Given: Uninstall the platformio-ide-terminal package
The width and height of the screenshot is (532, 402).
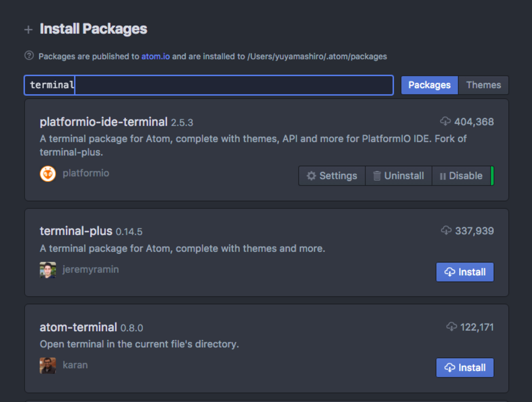Looking at the screenshot, I should tap(398, 176).
